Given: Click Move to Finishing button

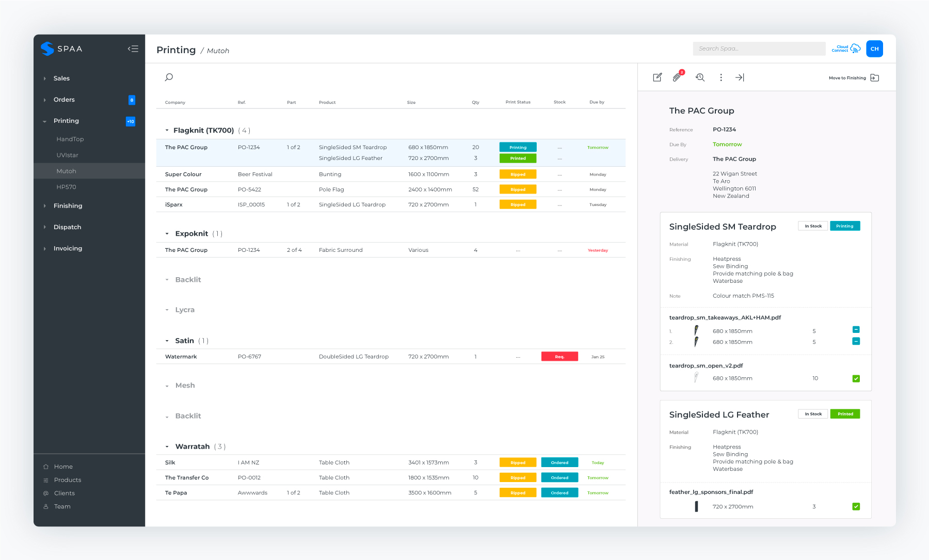Looking at the screenshot, I should (x=854, y=78).
